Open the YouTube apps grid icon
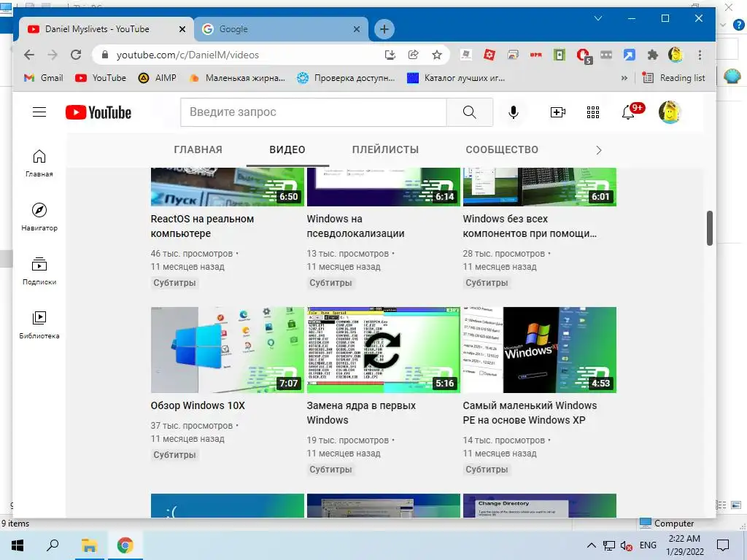The width and height of the screenshot is (747, 560). (592, 112)
